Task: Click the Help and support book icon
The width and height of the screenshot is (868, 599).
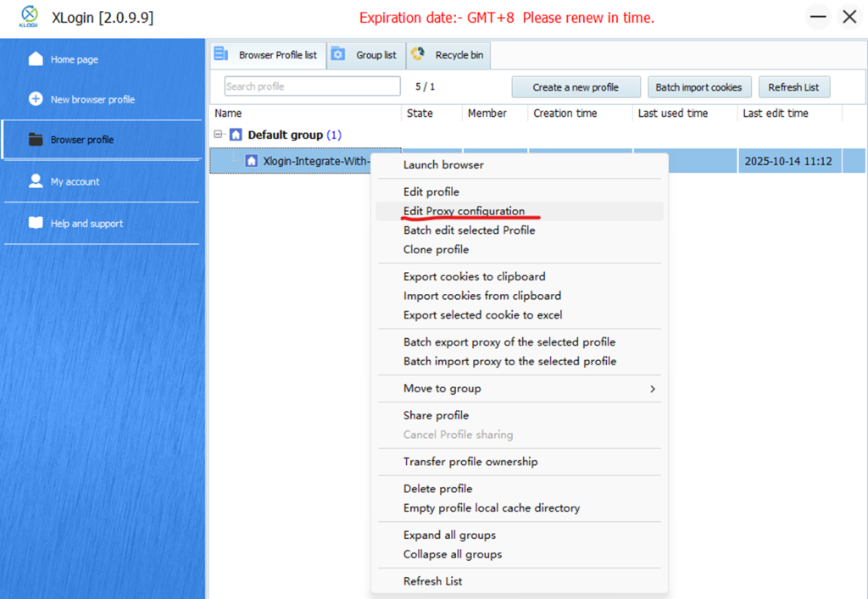Action: click(x=36, y=224)
